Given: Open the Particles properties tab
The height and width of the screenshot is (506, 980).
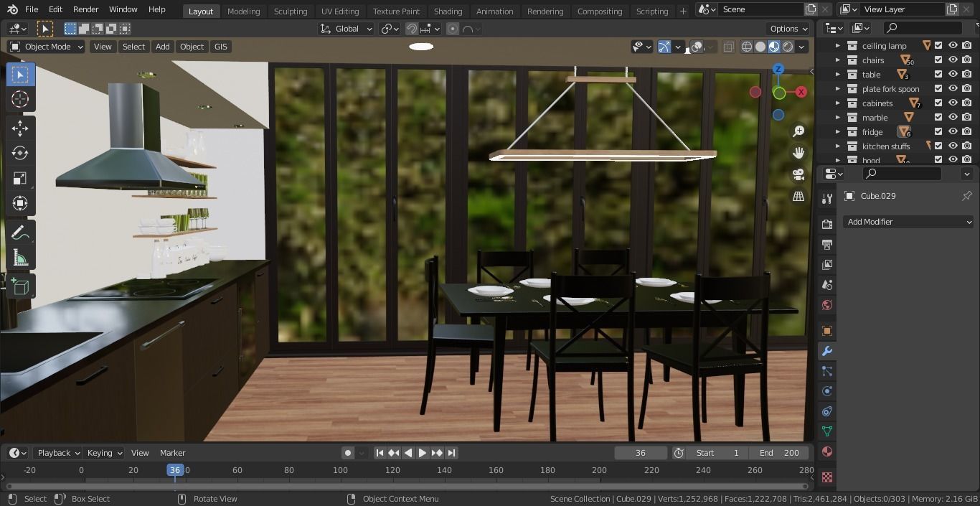Looking at the screenshot, I should 827,371.
